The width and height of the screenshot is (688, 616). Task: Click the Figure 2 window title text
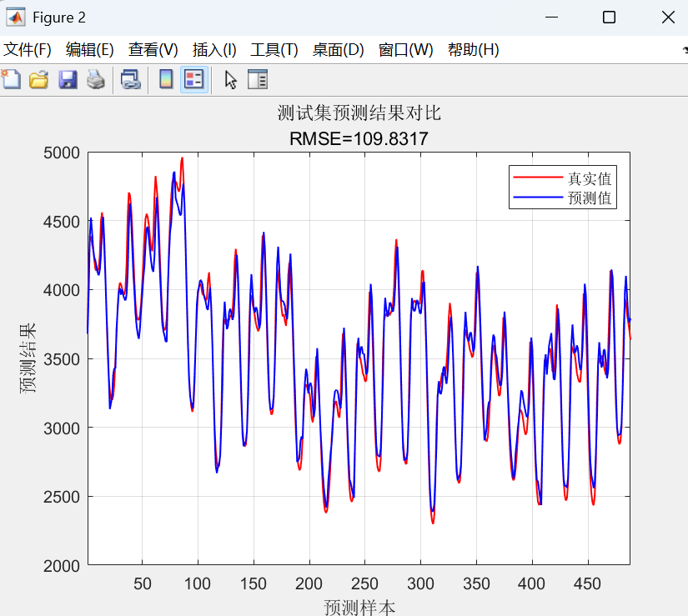(59, 18)
